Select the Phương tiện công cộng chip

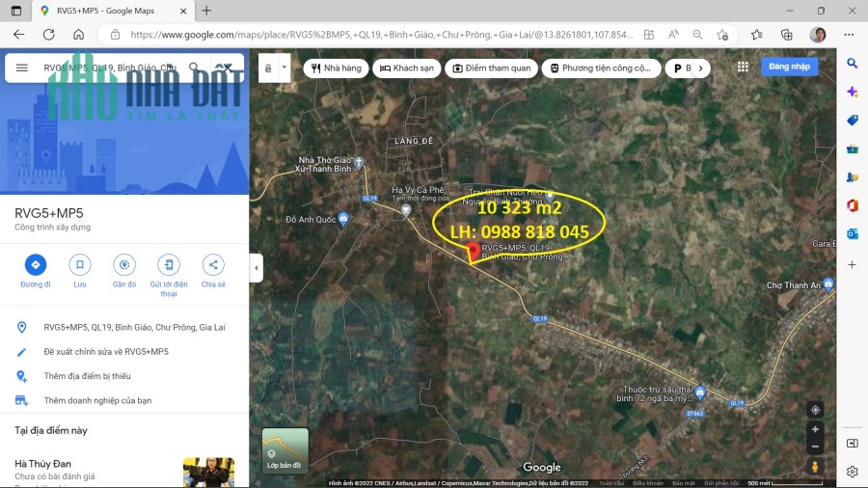point(601,68)
